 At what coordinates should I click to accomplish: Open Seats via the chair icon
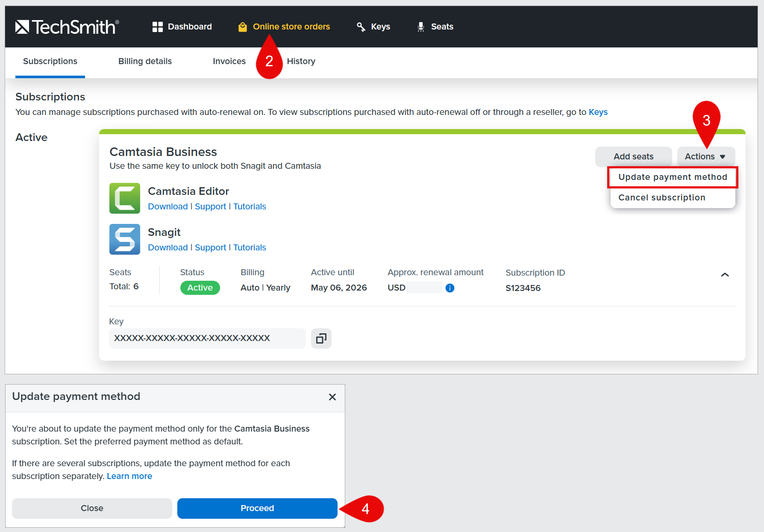click(x=421, y=27)
